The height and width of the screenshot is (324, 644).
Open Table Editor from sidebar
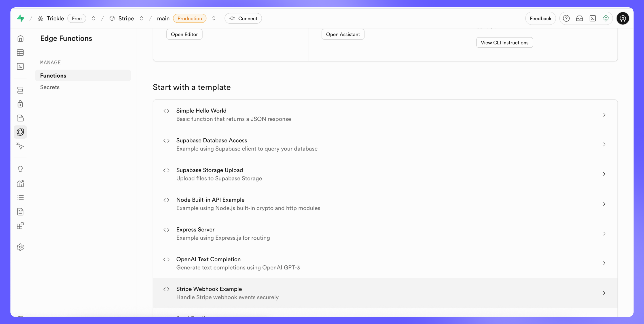pos(20,53)
